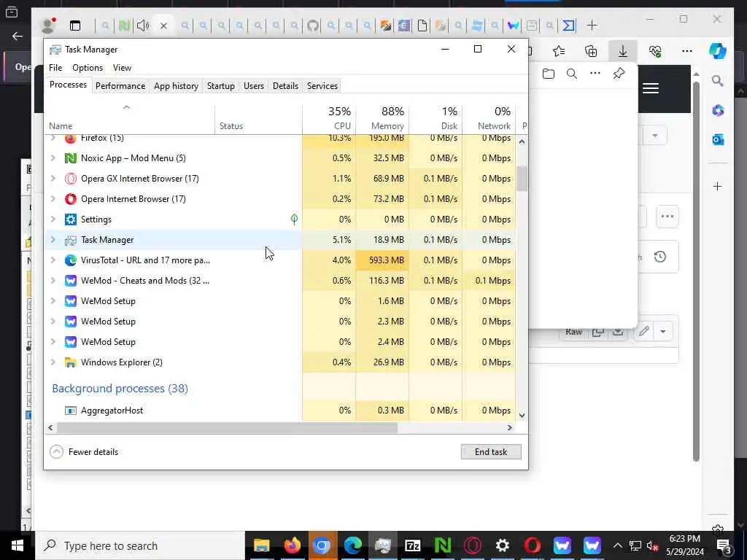Switch to the Startup tab

point(220,86)
